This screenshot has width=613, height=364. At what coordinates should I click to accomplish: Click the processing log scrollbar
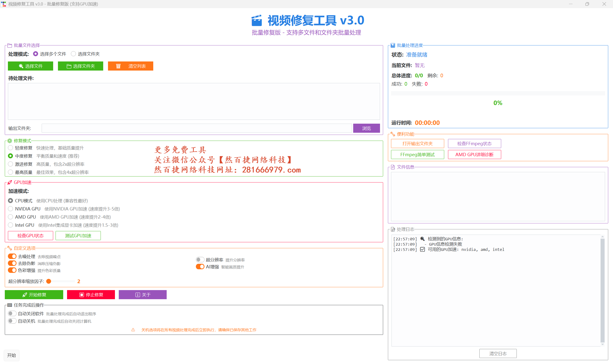pyautogui.click(x=602, y=290)
